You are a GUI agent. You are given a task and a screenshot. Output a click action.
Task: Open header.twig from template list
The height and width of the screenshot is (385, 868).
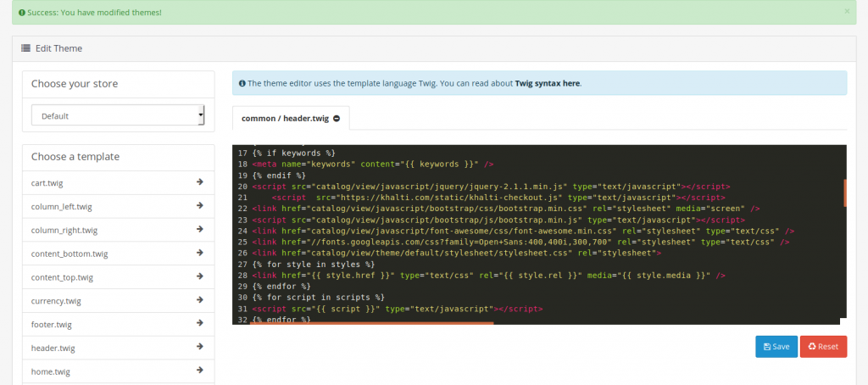click(53, 348)
